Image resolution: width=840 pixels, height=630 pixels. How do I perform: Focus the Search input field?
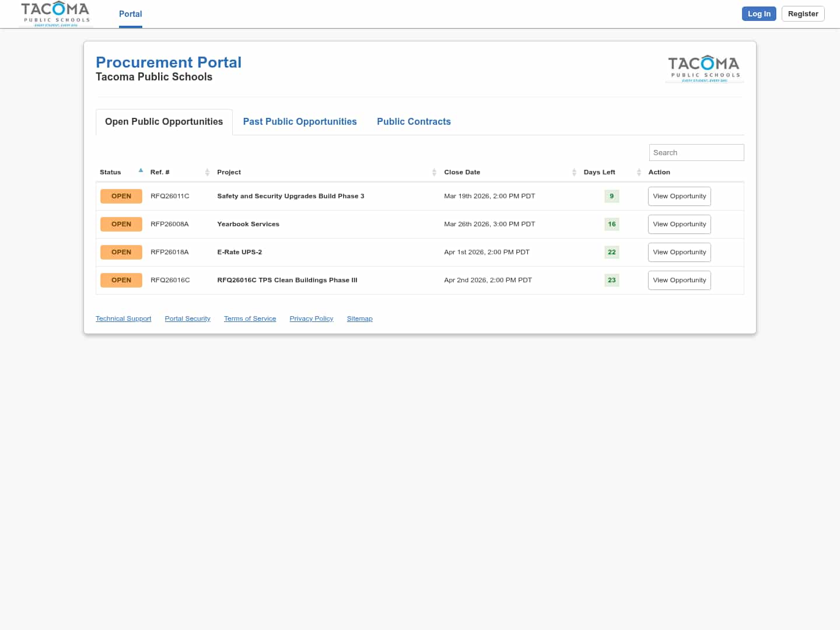click(696, 153)
